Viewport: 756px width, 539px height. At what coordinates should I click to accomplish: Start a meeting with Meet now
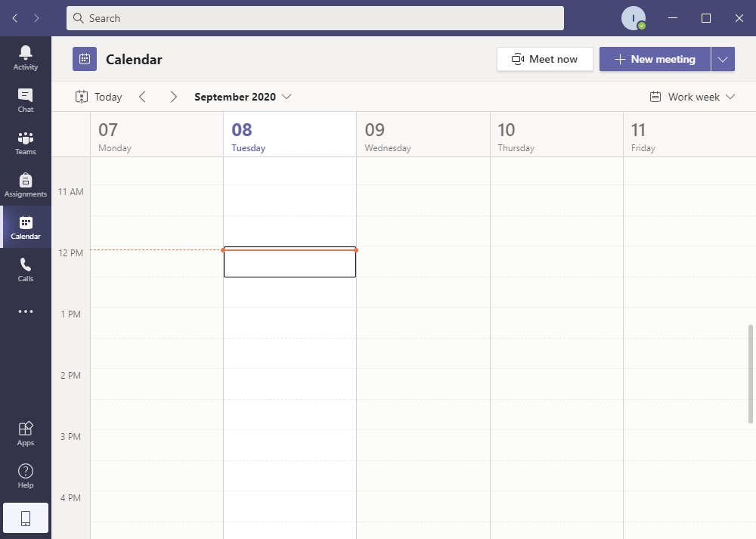click(544, 59)
